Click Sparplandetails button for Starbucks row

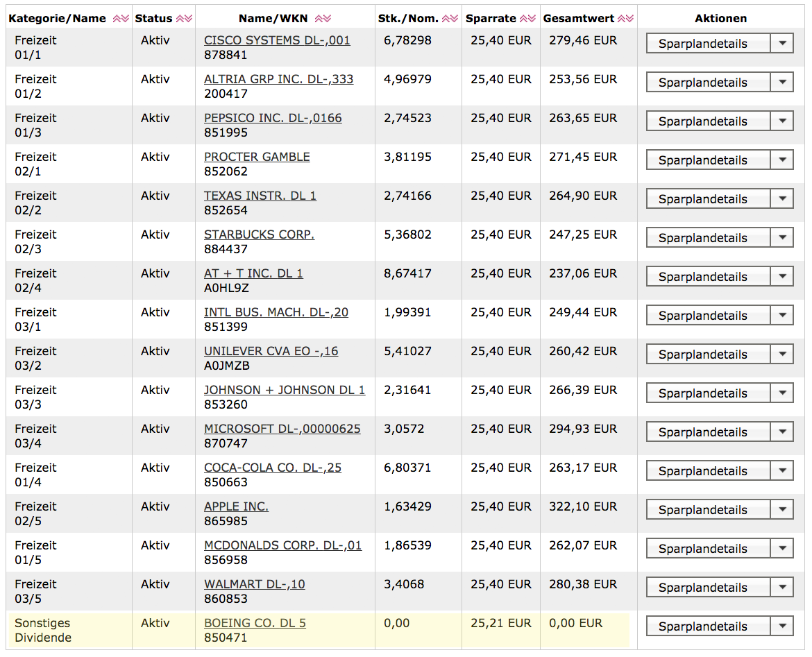point(708,238)
